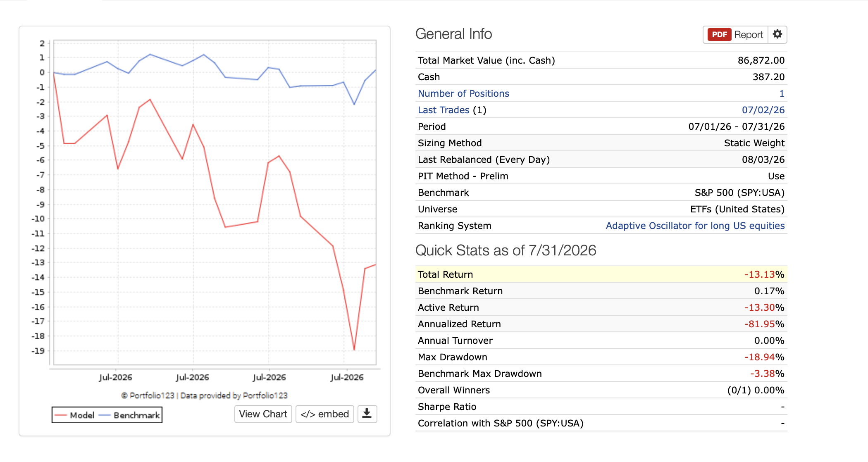Click the red Model line legend swatch
This screenshot has width=868, height=462.
(61, 415)
